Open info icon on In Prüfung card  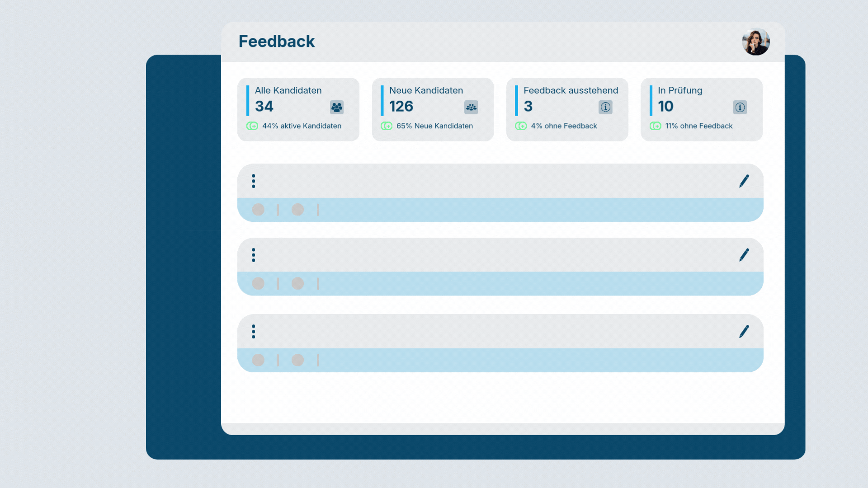[740, 107]
